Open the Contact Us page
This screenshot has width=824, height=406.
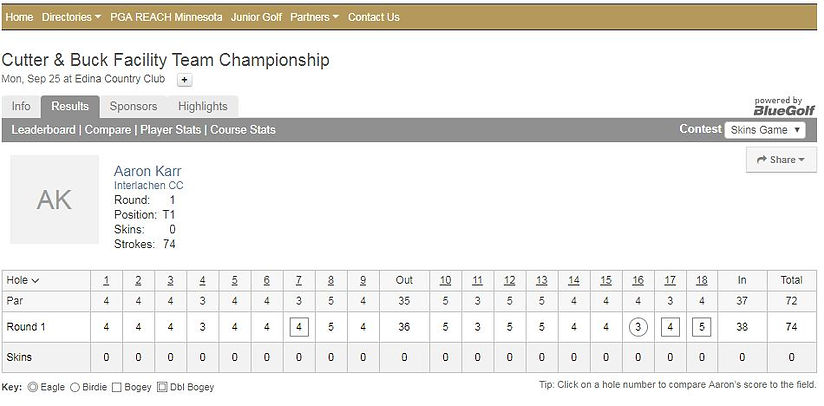374,17
